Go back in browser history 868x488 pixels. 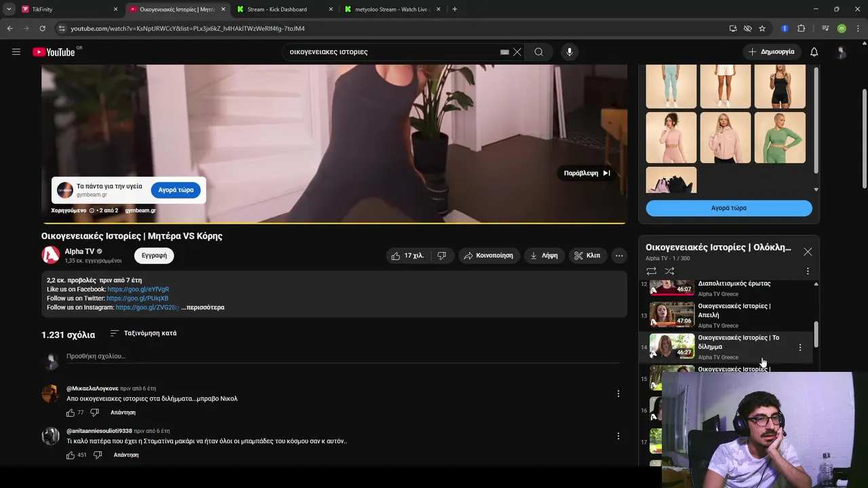(x=9, y=28)
